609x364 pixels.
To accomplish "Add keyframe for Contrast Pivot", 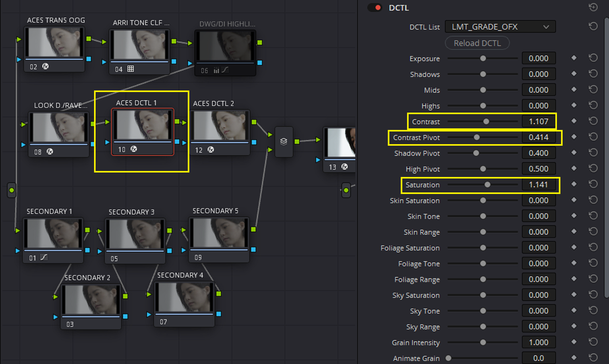I will click(x=574, y=137).
